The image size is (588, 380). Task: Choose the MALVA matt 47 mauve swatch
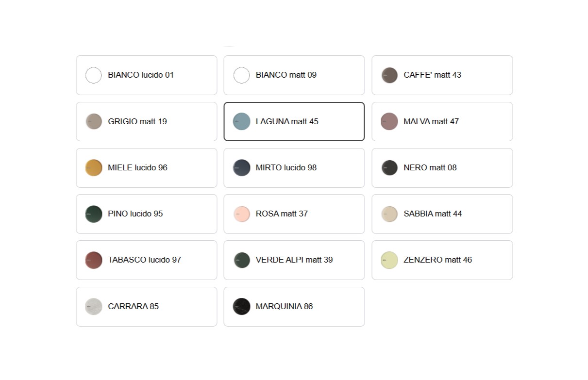389,121
